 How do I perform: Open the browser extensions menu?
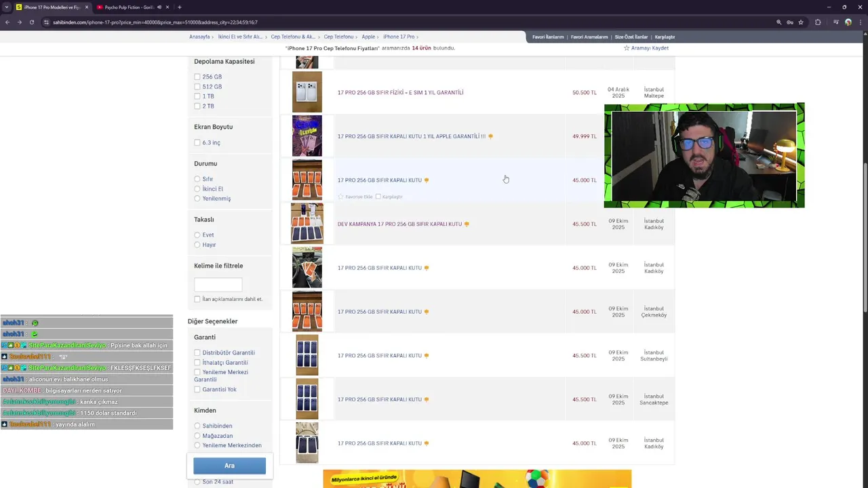point(818,22)
